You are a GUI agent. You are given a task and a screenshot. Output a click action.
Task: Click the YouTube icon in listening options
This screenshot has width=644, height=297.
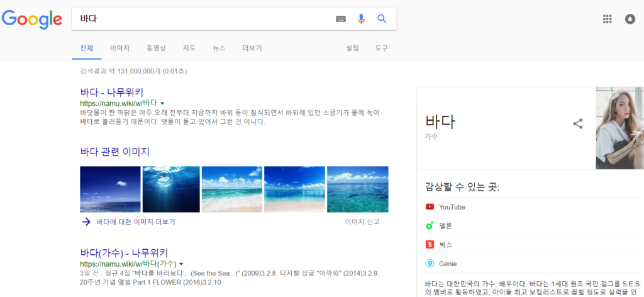point(430,206)
